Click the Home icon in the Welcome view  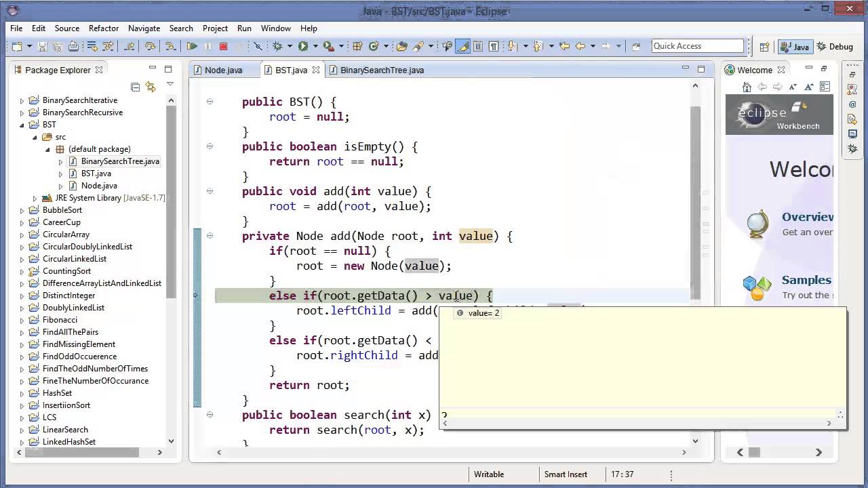pyautogui.click(x=747, y=87)
